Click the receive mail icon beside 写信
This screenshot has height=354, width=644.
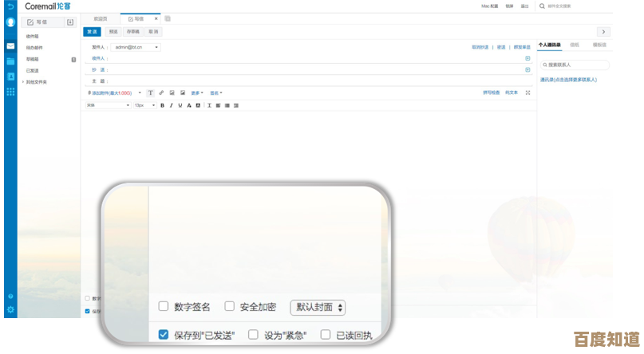pos(70,22)
